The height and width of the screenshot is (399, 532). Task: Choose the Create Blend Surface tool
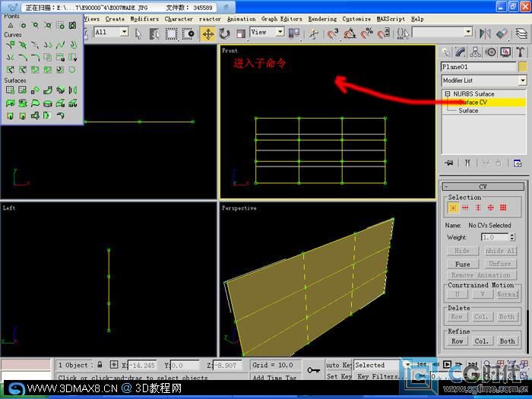(x=47, y=90)
